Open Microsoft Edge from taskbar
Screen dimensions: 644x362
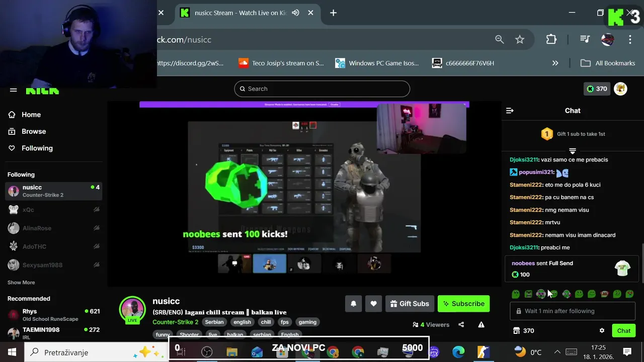point(458,352)
